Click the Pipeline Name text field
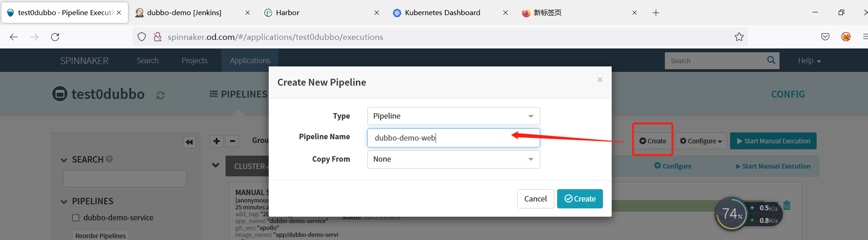This screenshot has width=868, height=240. (x=453, y=138)
